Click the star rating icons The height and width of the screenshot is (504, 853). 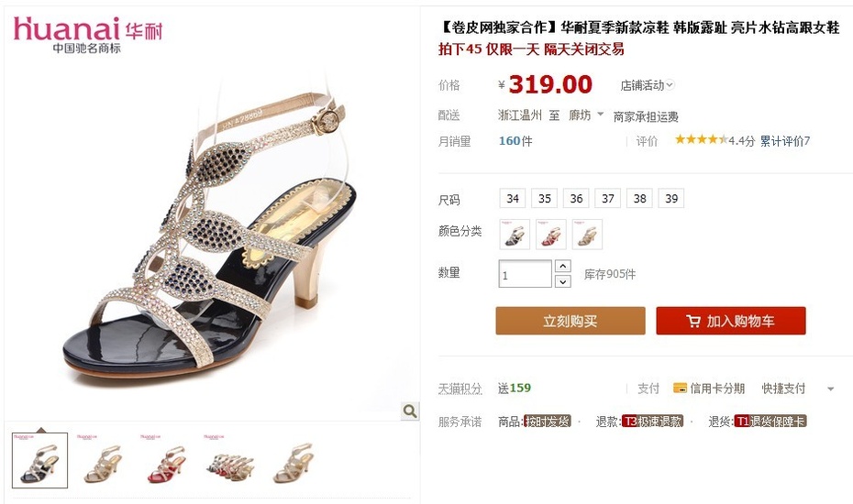point(702,139)
